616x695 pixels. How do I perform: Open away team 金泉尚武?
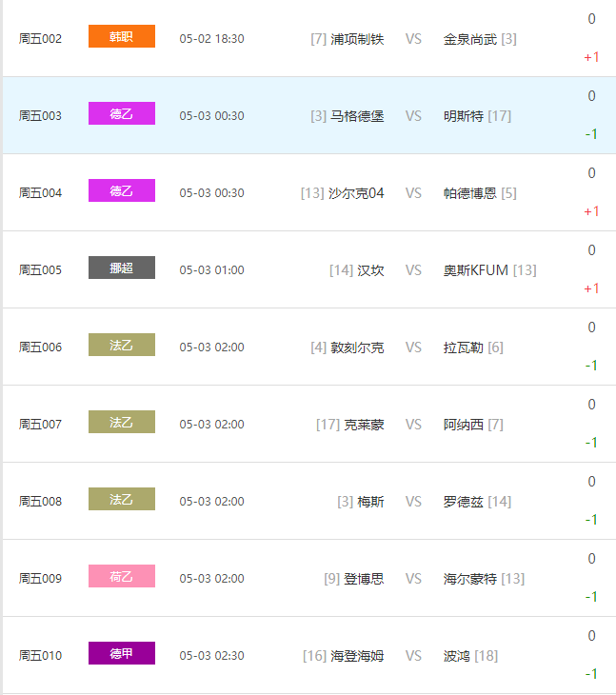470,39
